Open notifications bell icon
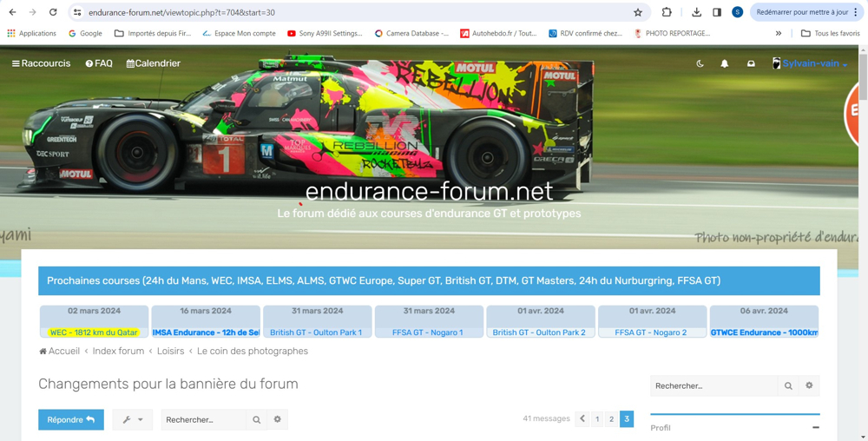The image size is (868, 441). pos(725,63)
